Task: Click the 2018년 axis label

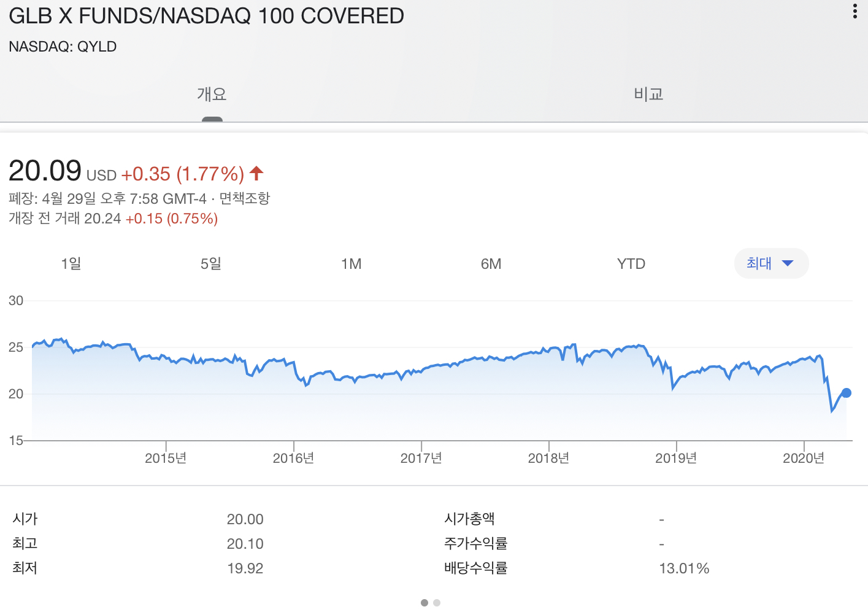Action: click(x=548, y=458)
